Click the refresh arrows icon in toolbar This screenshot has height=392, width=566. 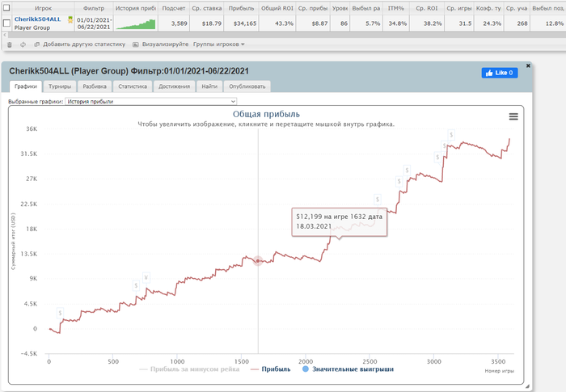point(23,44)
